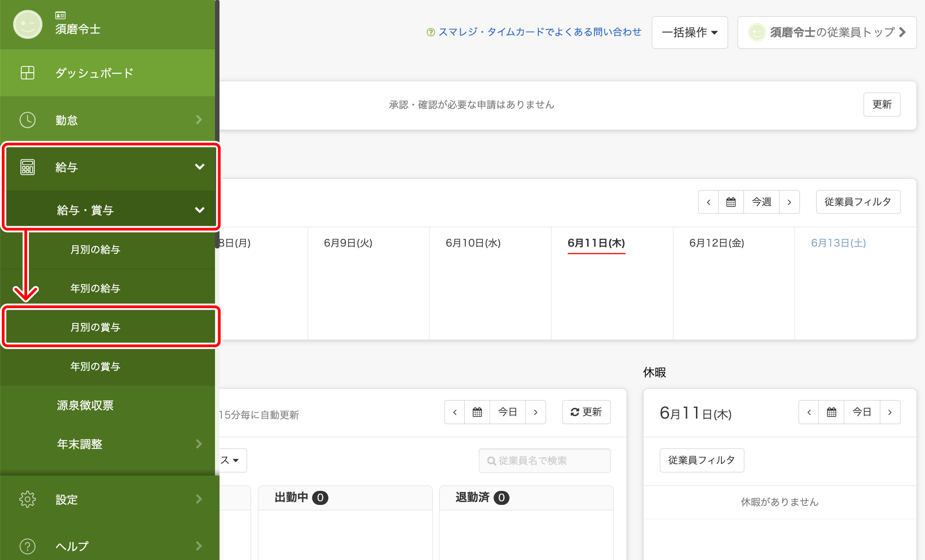This screenshot has width=925, height=560.
Task: Click 更新 button in approval notice bar
Action: click(882, 104)
